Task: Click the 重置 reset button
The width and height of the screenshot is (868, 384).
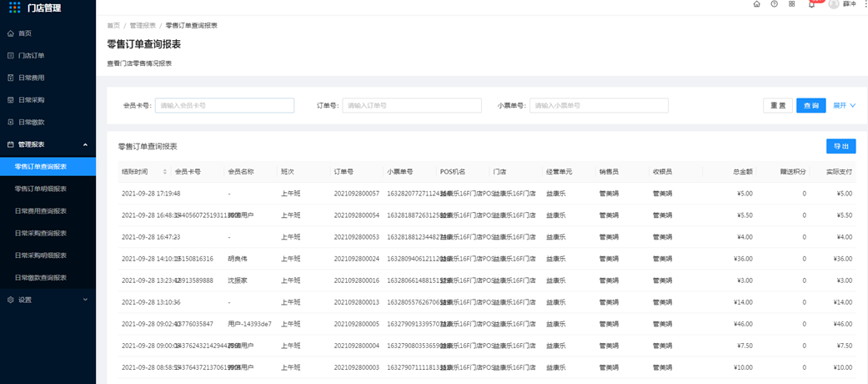Action: click(778, 105)
